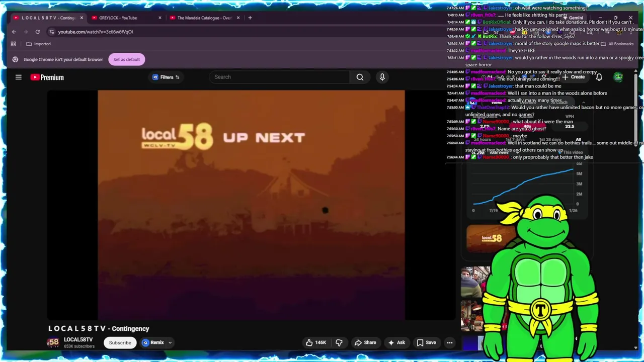This screenshot has height=362, width=644.
Task: Share the video
Action: (x=365, y=343)
